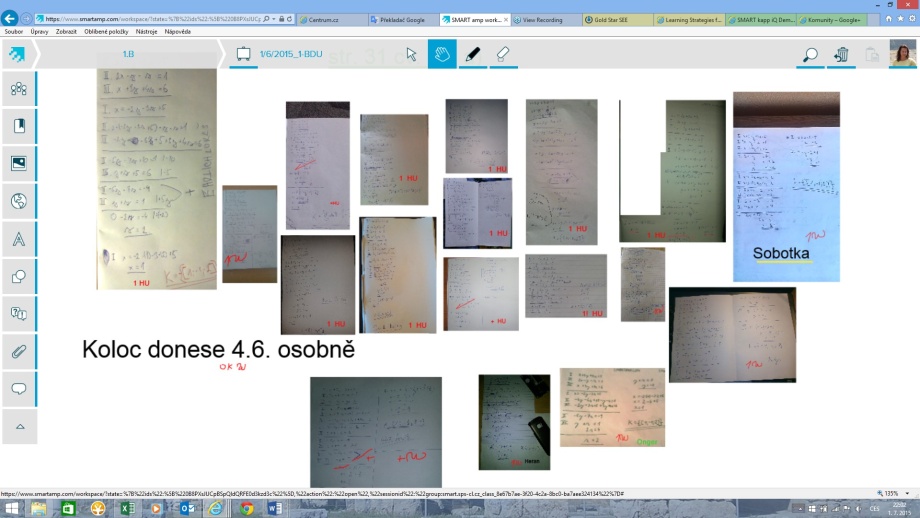Open the Zobrazit menu
Screen dimensions: 920x518
click(66, 32)
